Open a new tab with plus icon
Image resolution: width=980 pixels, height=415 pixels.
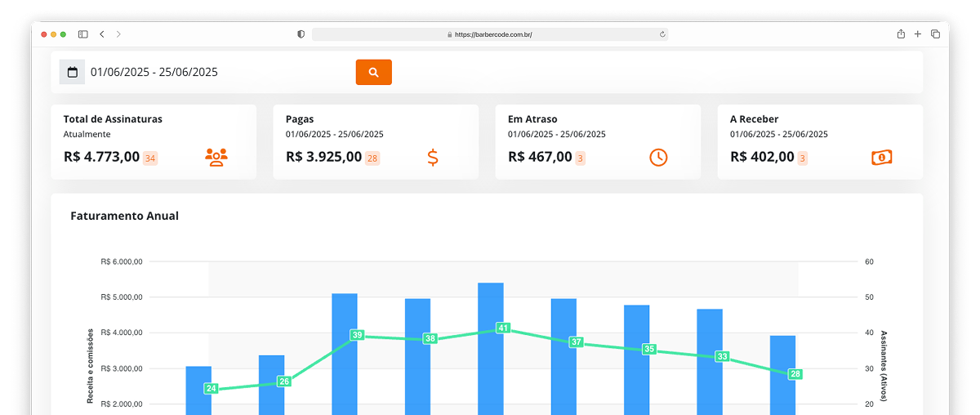click(x=918, y=34)
